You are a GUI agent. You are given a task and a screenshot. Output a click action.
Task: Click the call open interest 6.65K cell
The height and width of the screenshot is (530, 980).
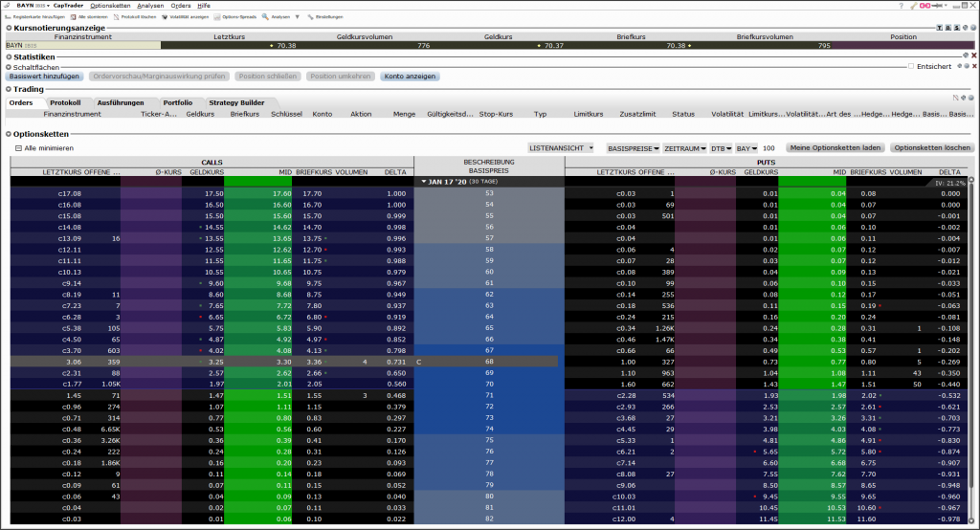[x=110, y=430]
